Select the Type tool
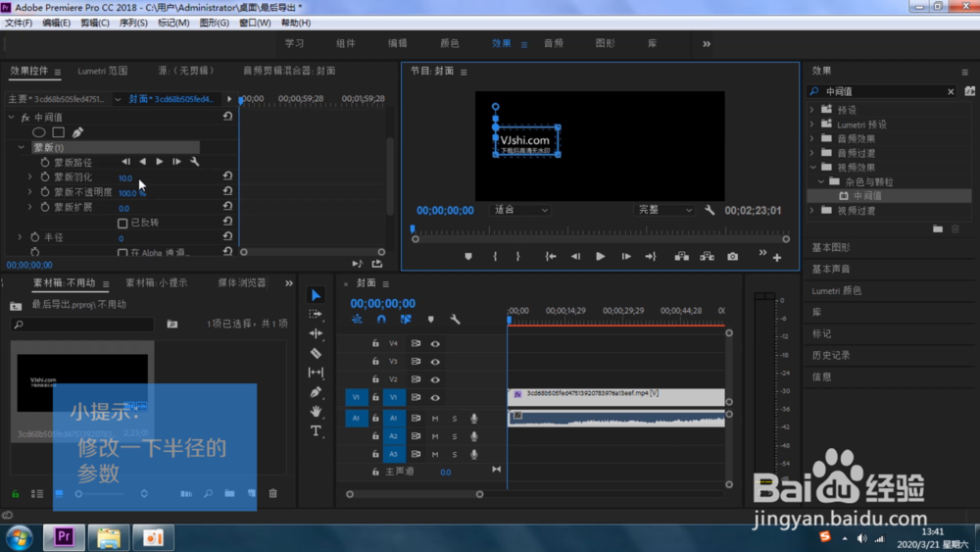The image size is (980, 552). coord(317,430)
